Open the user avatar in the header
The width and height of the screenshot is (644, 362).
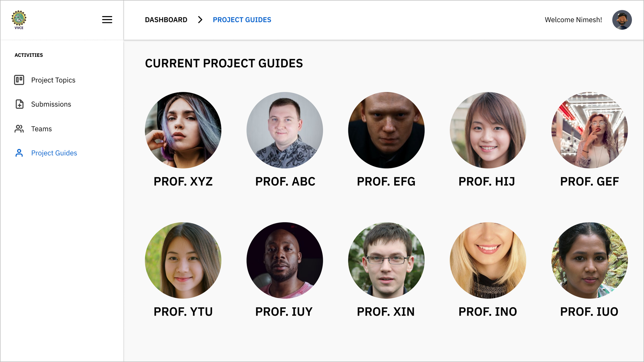point(622,20)
